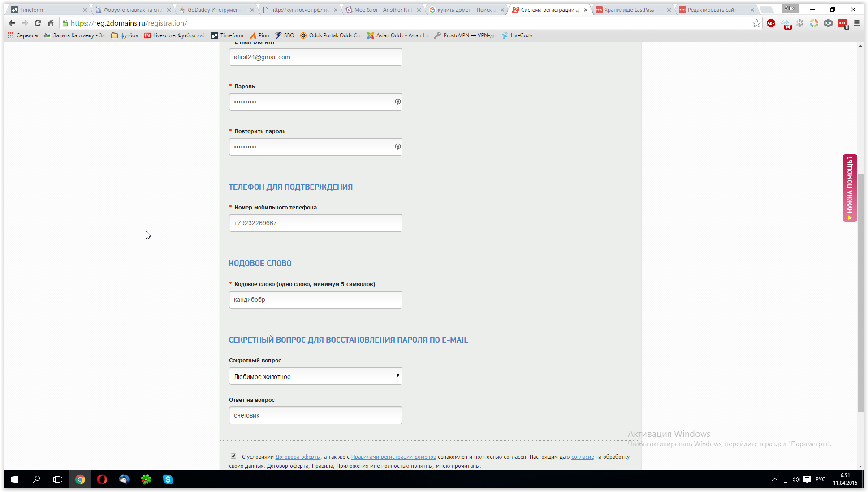868x492 pixels.
Task: Switch to the GoDaddy Инструмент tab
Action: point(216,10)
